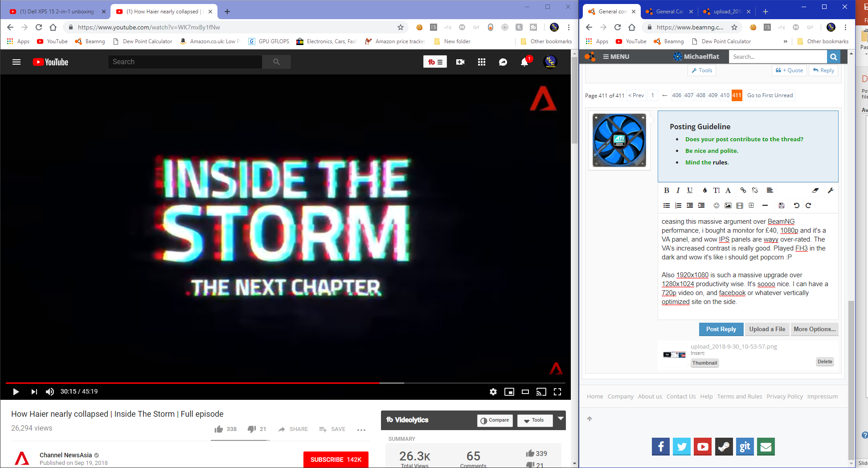
Task: Click the forum Search text field
Action: [778, 57]
